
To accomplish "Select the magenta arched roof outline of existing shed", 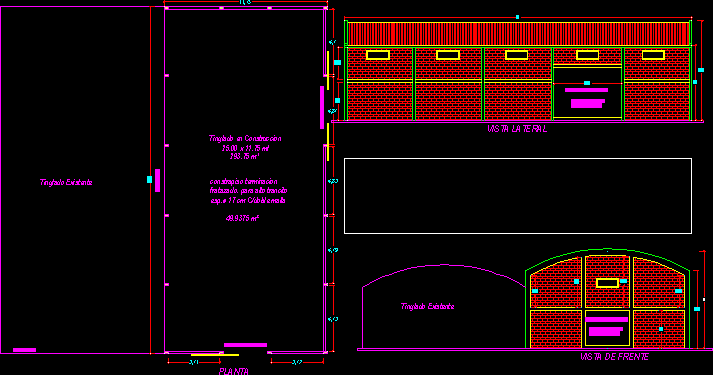I will [443, 275].
